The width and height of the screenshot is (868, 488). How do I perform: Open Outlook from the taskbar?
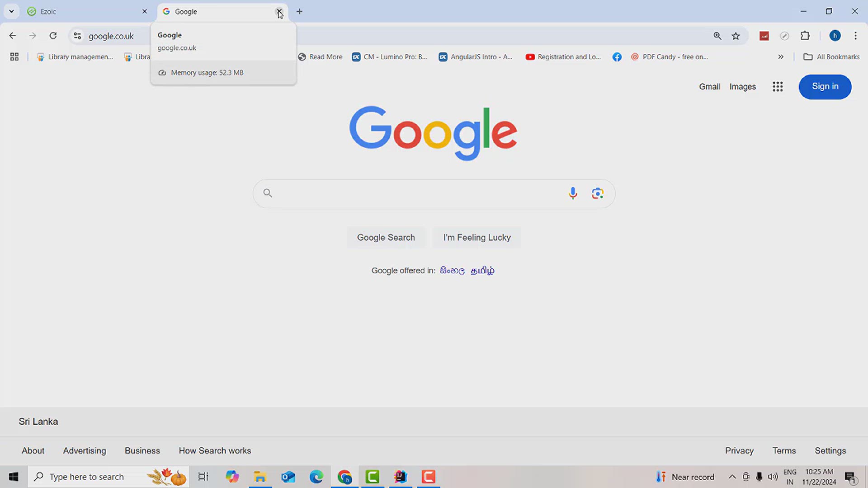click(x=288, y=477)
